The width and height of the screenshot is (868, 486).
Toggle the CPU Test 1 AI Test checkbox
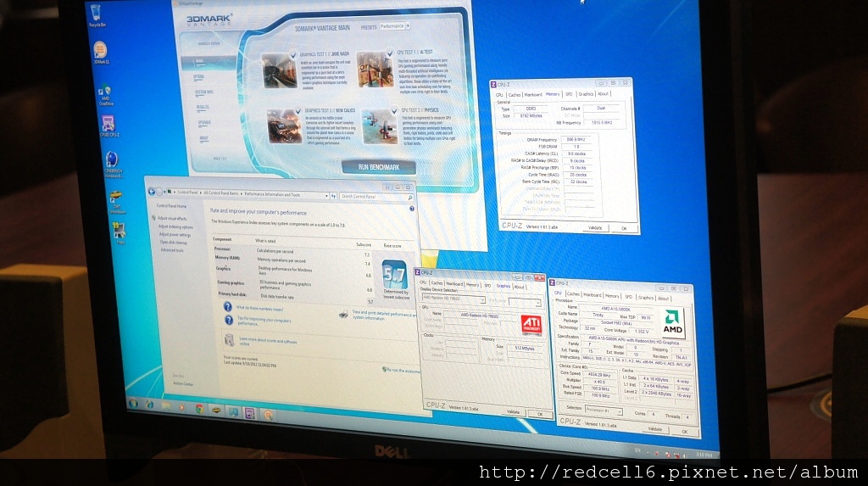coord(390,53)
